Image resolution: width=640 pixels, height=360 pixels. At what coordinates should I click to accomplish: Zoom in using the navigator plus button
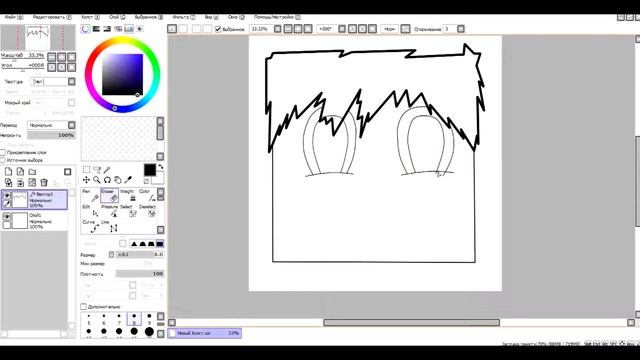click(62, 56)
